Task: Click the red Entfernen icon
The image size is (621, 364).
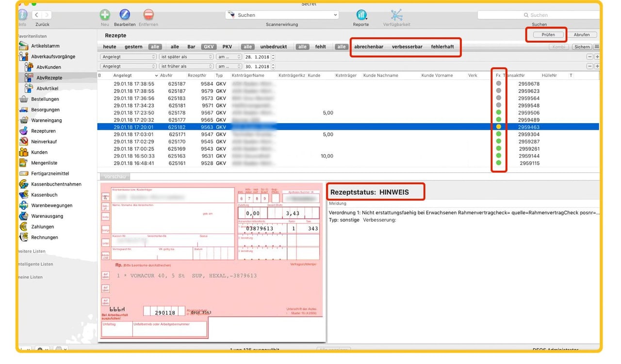Action: pos(149,15)
